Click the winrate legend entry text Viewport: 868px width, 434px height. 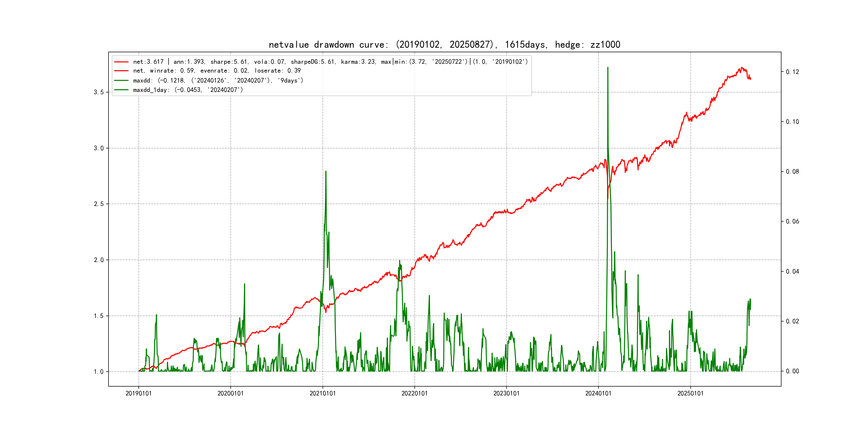pos(217,71)
